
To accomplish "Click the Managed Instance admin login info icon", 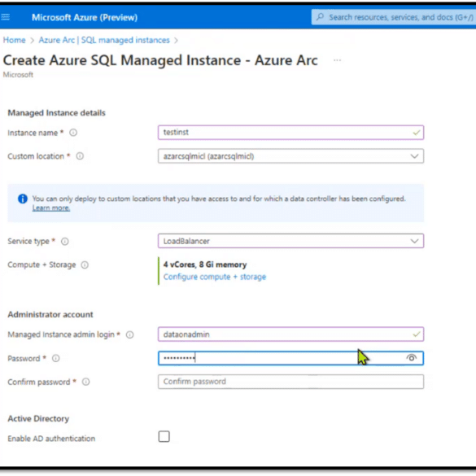I will pos(129,334).
